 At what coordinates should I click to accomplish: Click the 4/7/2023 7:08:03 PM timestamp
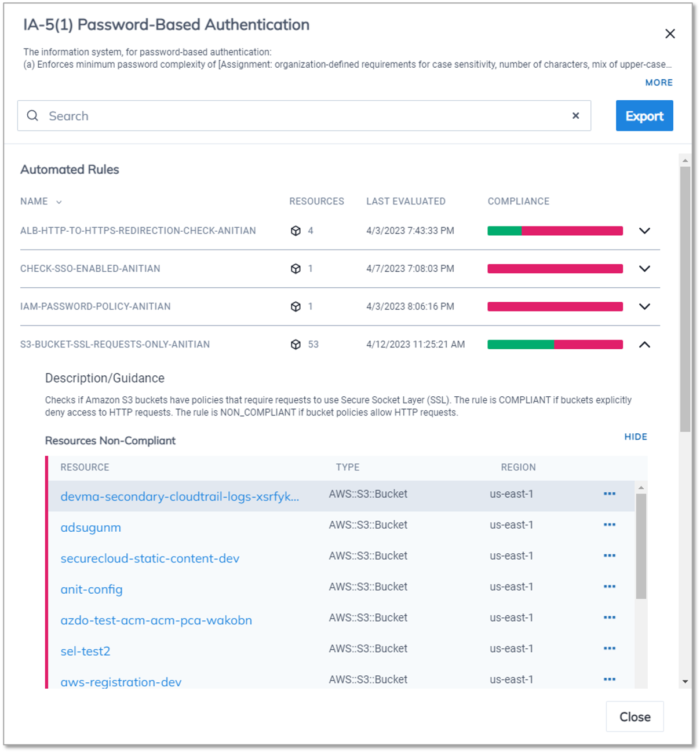410,269
